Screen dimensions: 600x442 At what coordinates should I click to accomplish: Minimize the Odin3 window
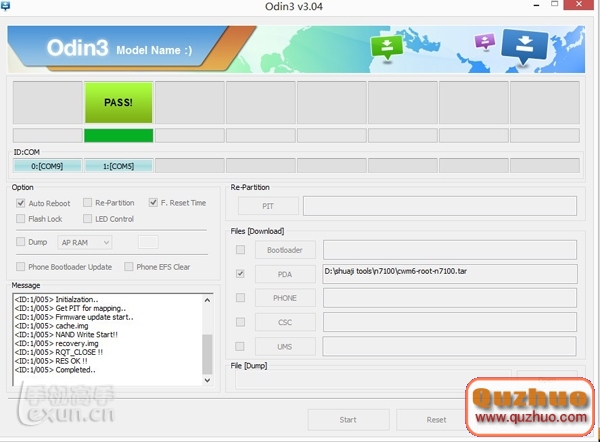pos(536,5)
